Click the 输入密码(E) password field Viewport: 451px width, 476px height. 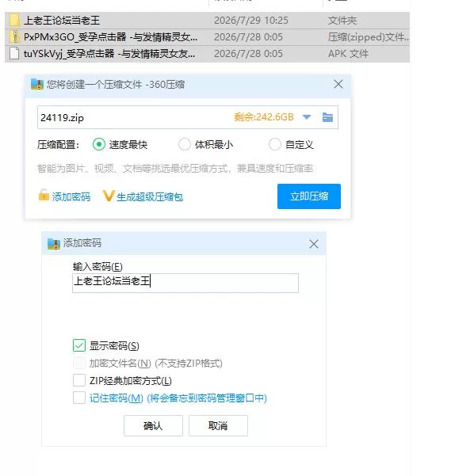point(185,283)
